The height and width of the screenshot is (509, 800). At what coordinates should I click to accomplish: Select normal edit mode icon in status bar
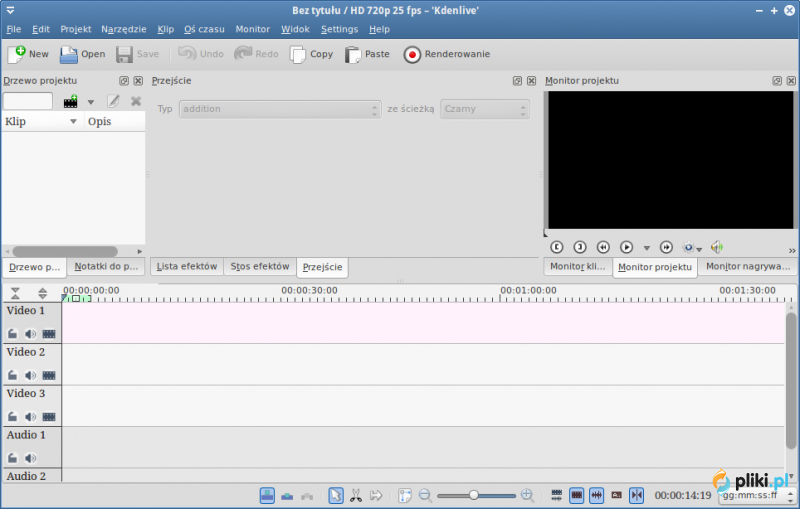point(267,495)
